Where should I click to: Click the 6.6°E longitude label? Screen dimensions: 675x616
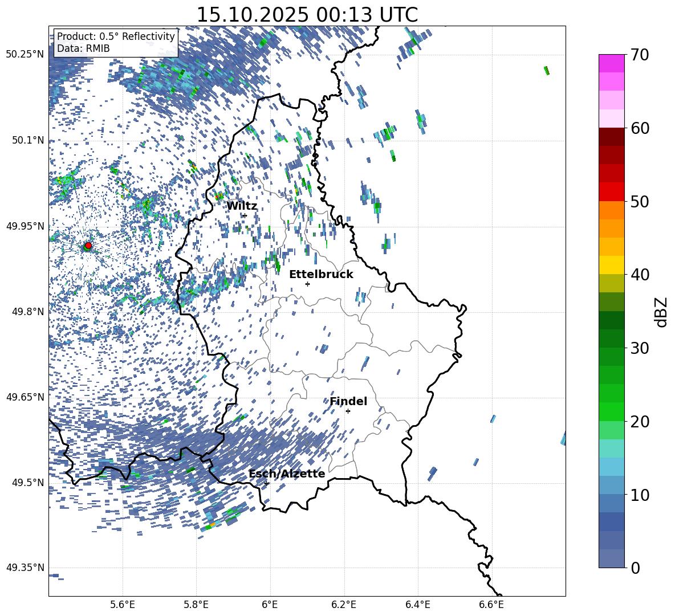click(491, 605)
